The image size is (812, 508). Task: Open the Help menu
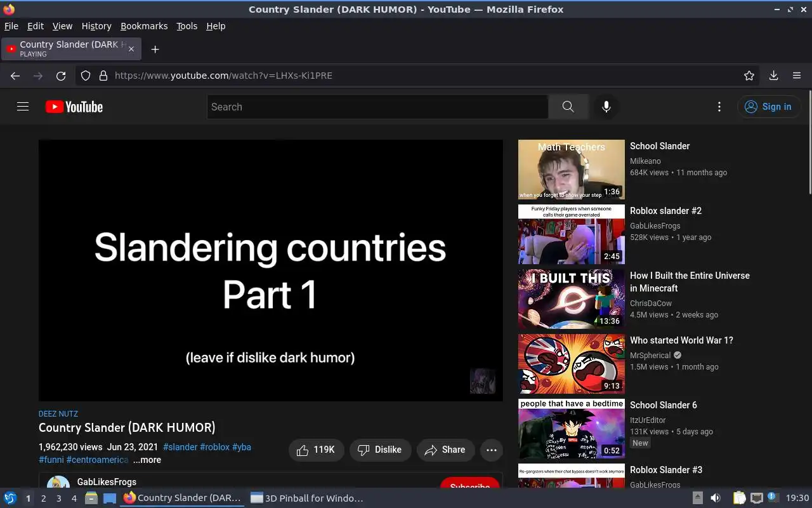(x=216, y=26)
